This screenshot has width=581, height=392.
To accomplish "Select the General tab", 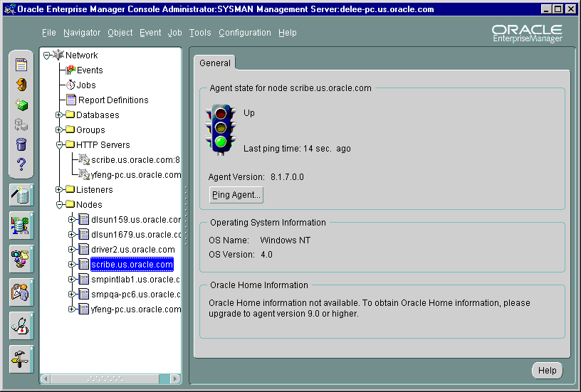I will pos(215,63).
